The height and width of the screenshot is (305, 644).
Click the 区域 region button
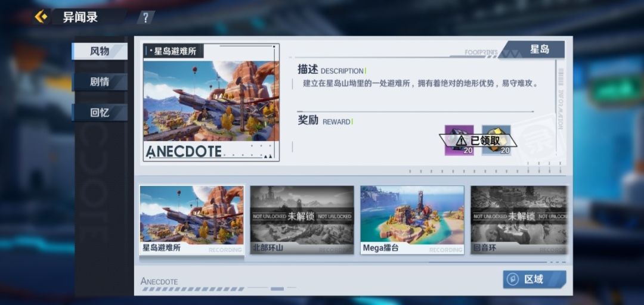tap(534, 279)
